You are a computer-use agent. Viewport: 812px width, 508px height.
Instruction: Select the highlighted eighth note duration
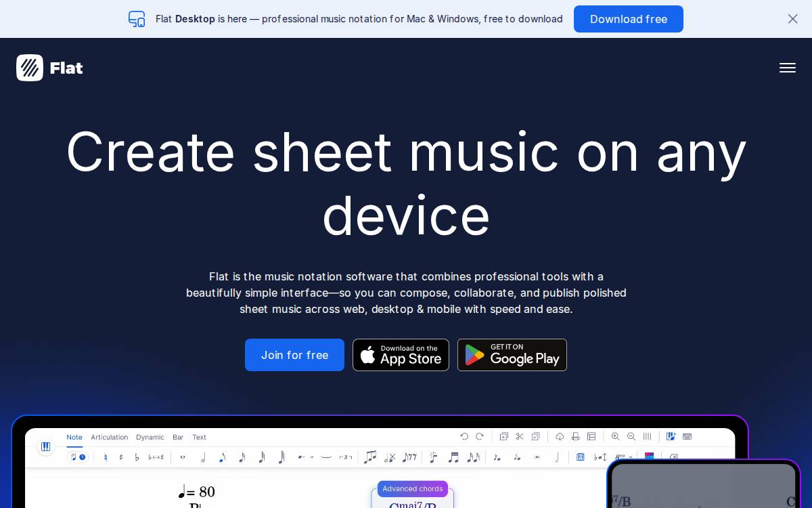222,458
